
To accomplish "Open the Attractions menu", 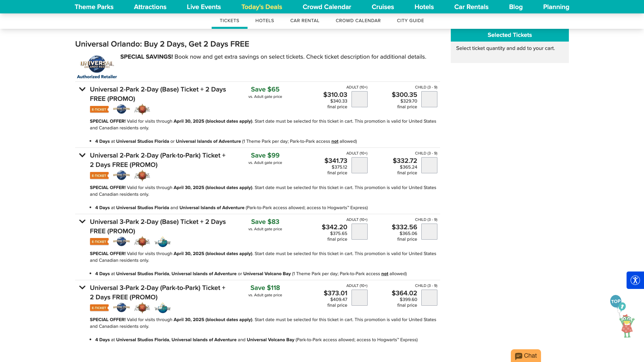I will (x=150, y=7).
